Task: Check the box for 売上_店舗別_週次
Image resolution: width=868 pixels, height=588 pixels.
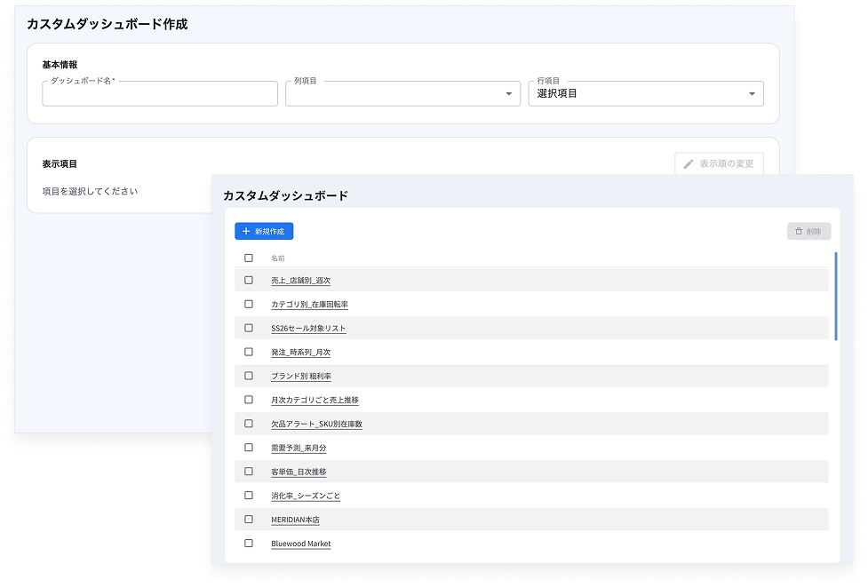Action: (249, 280)
